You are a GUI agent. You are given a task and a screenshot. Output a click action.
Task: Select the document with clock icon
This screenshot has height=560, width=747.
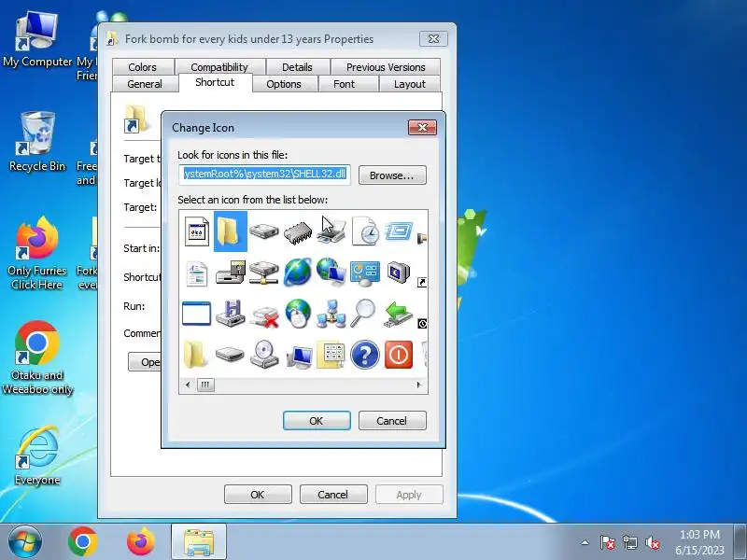click(365, 231)
